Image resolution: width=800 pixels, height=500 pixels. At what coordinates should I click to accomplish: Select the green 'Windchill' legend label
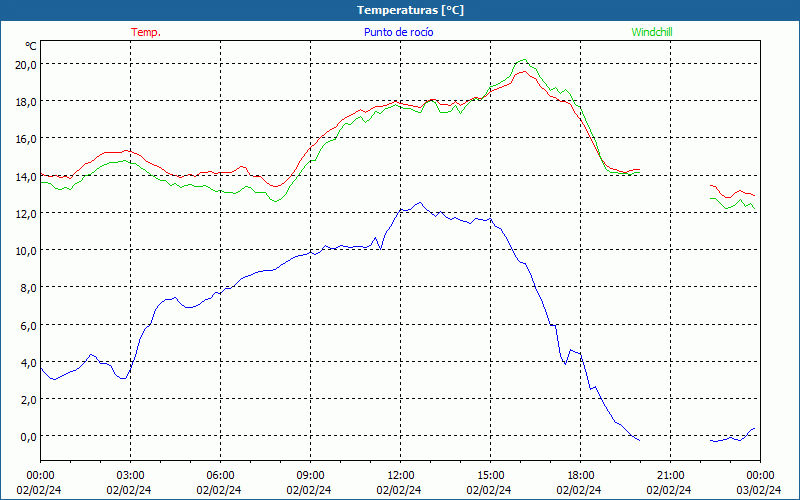point(652,32)
